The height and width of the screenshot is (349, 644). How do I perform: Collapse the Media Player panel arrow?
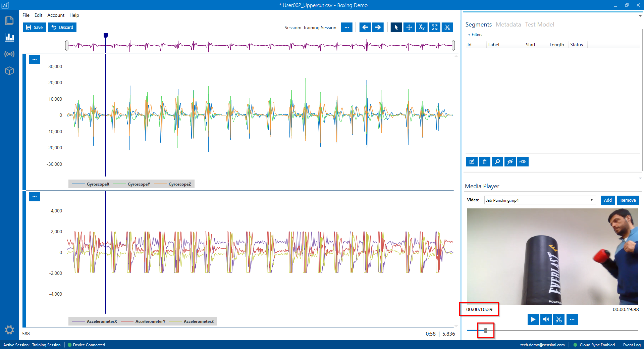coord(640,178)
